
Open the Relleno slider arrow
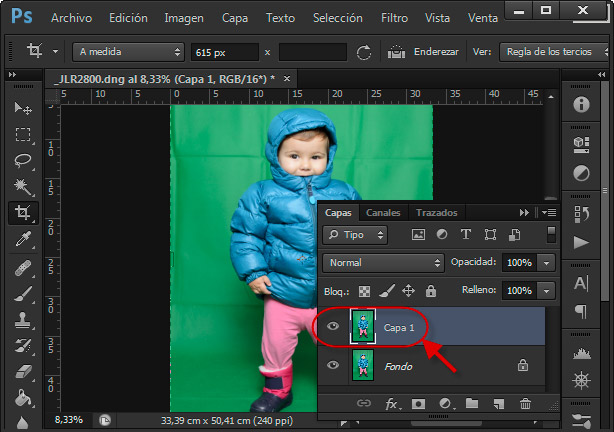pos(547,291)
